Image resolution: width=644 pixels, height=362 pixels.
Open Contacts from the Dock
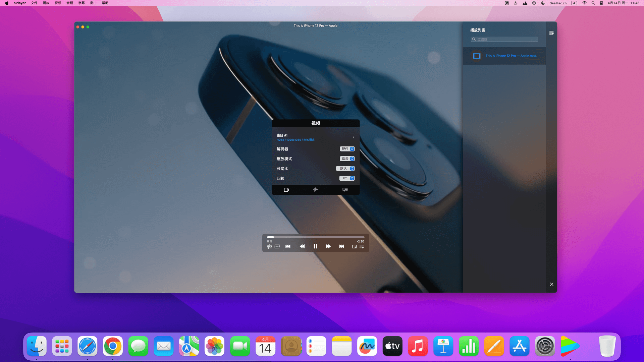[x=291, y=346]
